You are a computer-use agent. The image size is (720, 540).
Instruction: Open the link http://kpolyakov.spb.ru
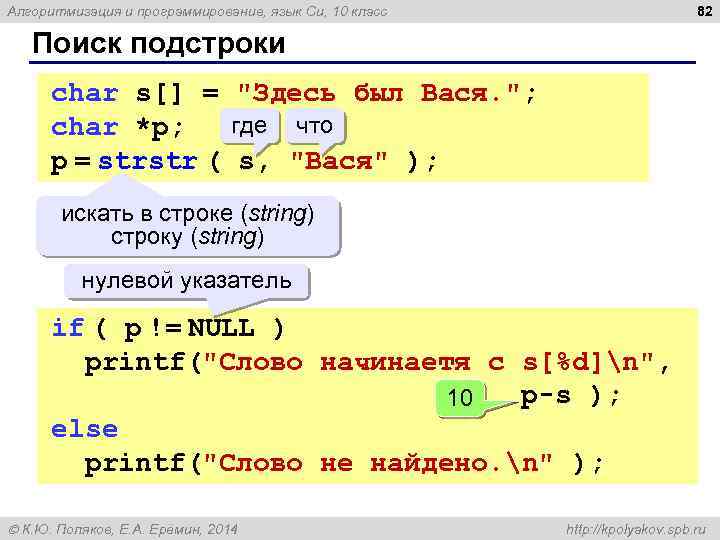(x=636, y=529)
